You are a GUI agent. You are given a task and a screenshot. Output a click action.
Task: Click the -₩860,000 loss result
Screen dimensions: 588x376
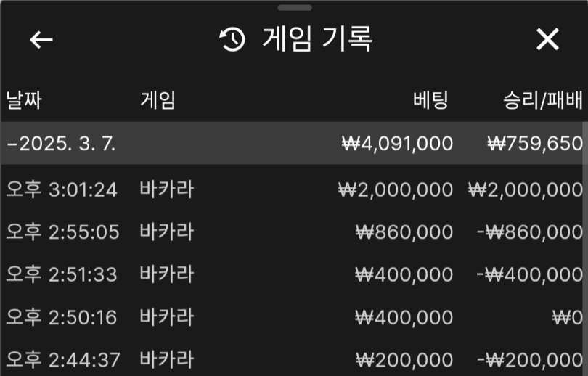(532, 232)
